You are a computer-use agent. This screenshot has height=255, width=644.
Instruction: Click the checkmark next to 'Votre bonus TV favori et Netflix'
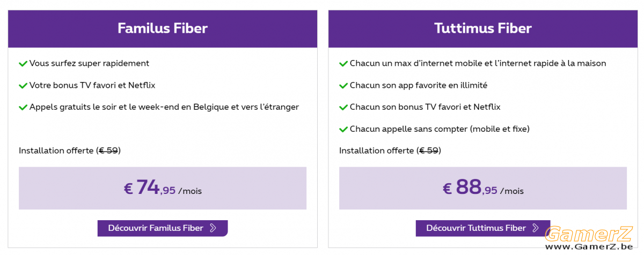[x=23, y=86]
